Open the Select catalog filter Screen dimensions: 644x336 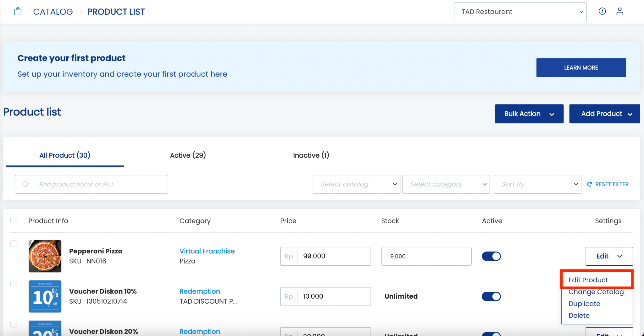(x=357, y=184)
